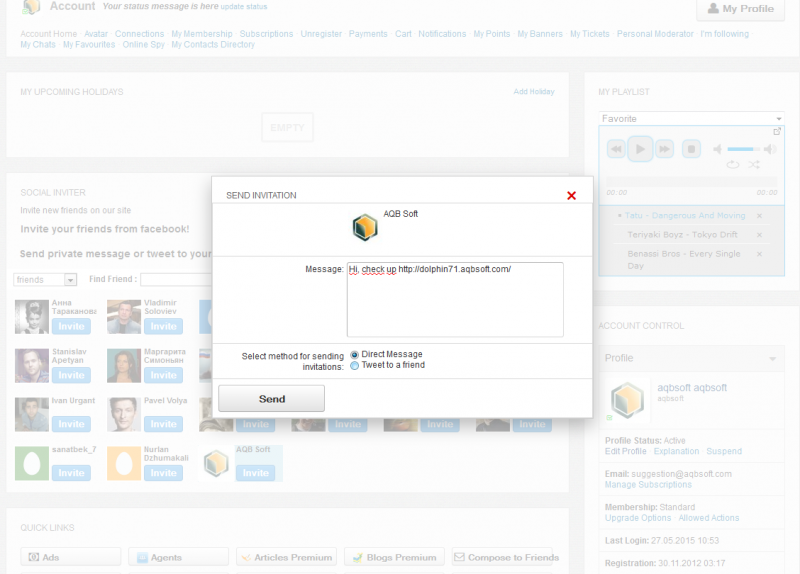Invite Pavel Volya
The width and height of the screenshot is (800, 574).
coord(163,424)
